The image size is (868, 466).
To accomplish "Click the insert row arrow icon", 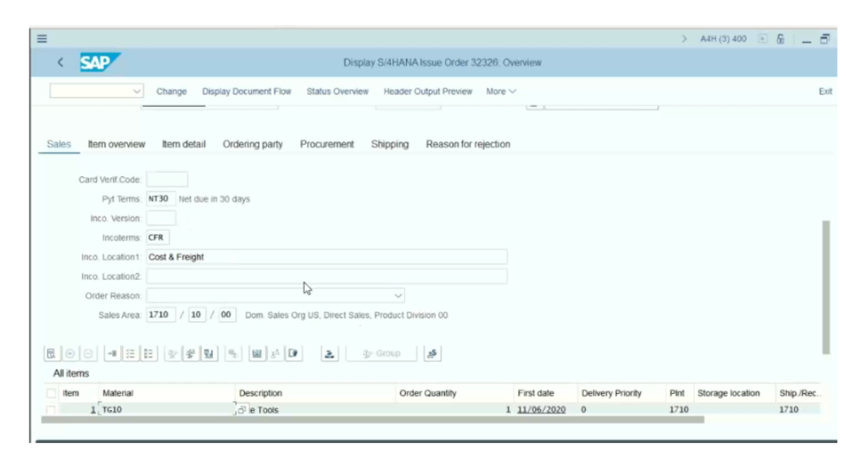I will [x=113, y=353].
